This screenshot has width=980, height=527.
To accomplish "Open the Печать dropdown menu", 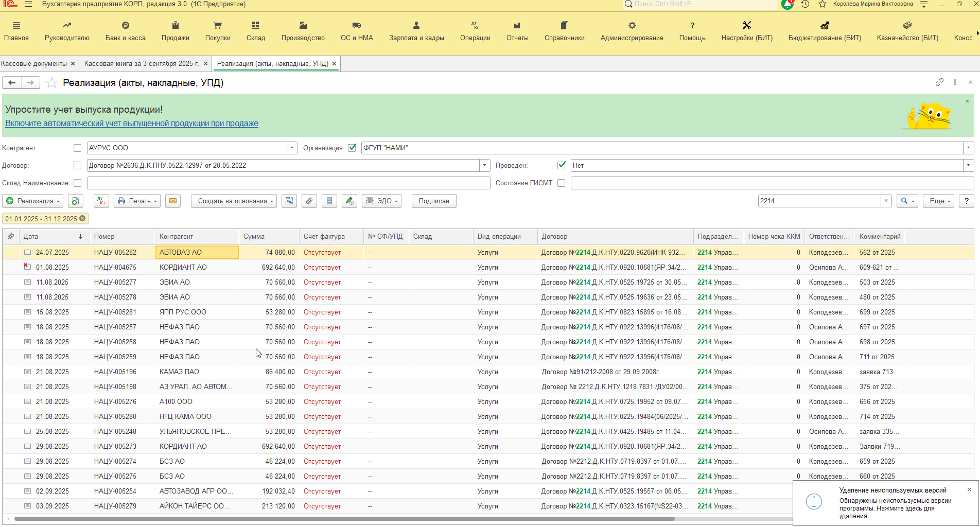I will pyautogui.click(x=137, y=201).
